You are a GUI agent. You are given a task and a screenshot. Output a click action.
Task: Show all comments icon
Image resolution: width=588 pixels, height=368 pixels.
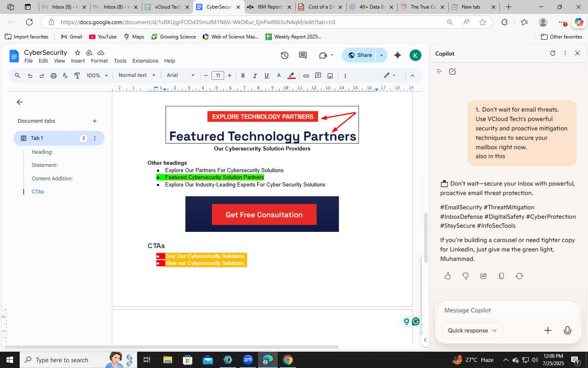point(303,55)
